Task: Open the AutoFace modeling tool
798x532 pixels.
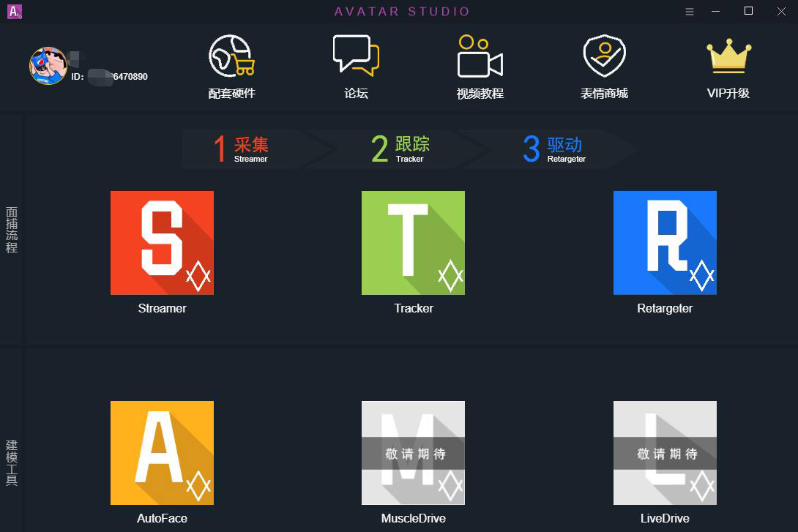Action: coord(161,452)
